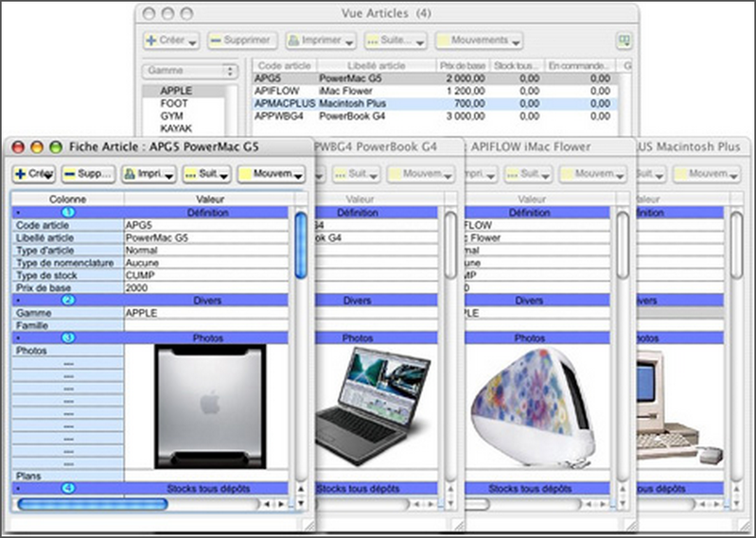
Task: Click the Suit. dropdown in iMac Flower window
Action: [x=528, y=174]
